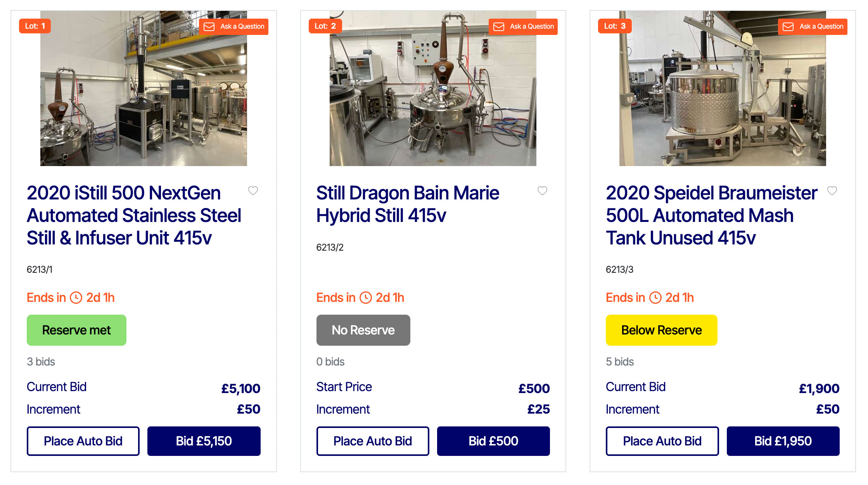
Task: Favorite the iStill 500 NextGen lot heart
Action: pos(253,191)
